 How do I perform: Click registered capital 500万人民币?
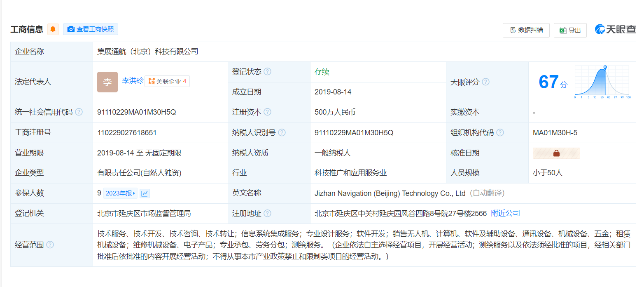(335, 112)
